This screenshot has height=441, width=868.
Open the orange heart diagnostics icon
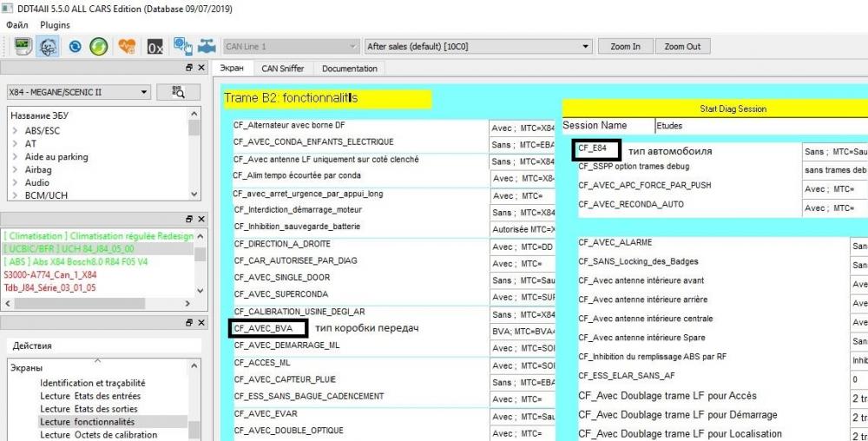pyautogui.click(x=128, y=47)
